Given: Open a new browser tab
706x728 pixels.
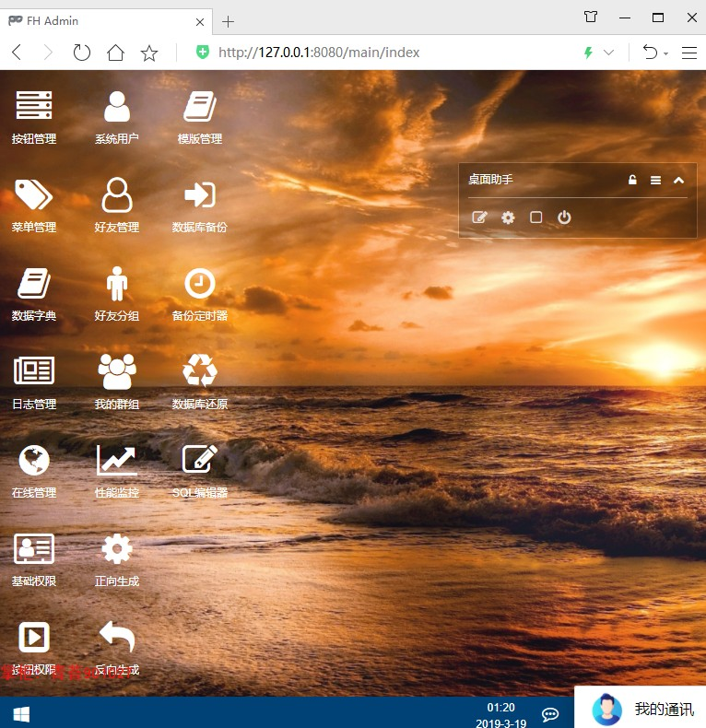Looking at the screenshot, I should tap(228, 22).
